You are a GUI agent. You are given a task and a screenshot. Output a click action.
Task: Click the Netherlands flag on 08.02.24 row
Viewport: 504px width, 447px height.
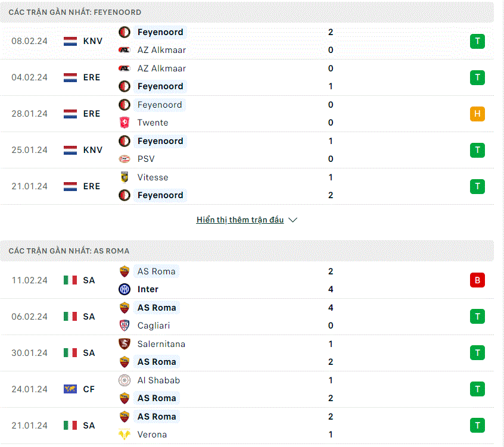pos(70,41)
